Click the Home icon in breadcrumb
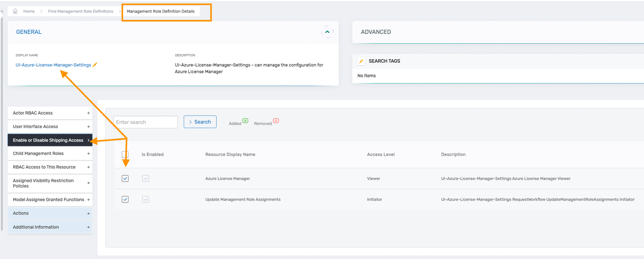This screenshot has width=644, height=259. [x=15, y=11]
